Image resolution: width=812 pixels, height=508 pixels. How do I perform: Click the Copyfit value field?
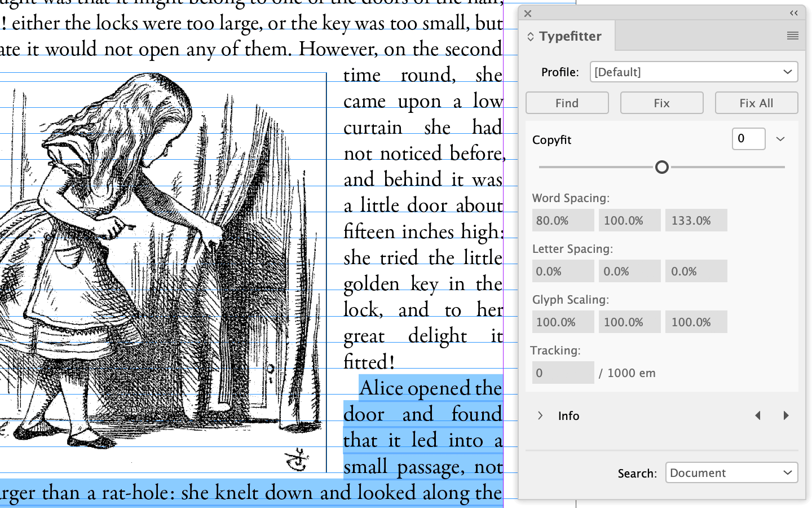tap(748, 139)
